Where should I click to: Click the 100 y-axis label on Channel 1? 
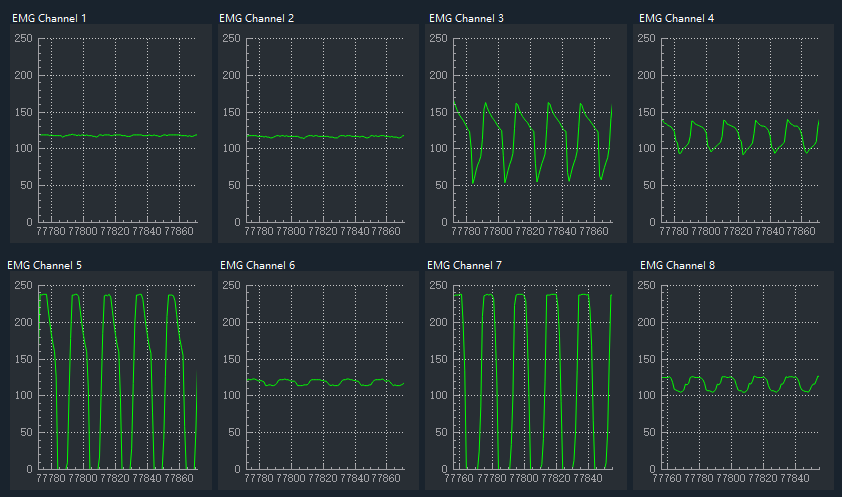(x=24, y=149)
